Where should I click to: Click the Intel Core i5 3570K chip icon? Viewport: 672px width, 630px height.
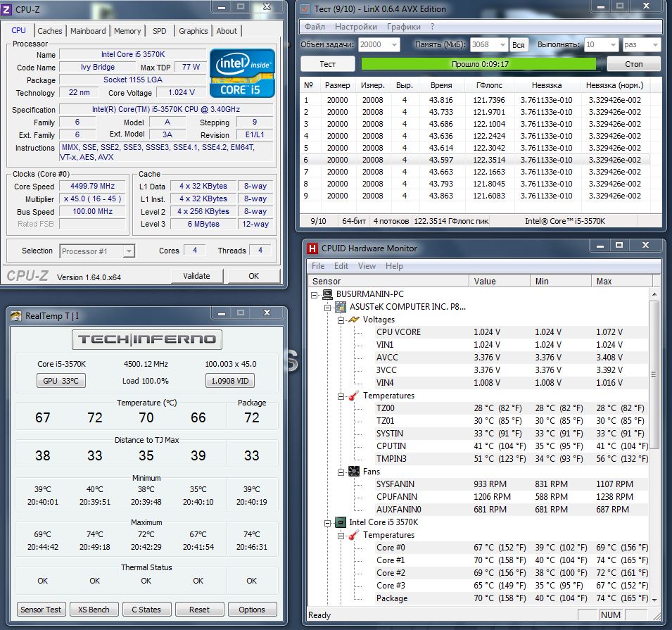pyautogui.click(x=341, y=522)
